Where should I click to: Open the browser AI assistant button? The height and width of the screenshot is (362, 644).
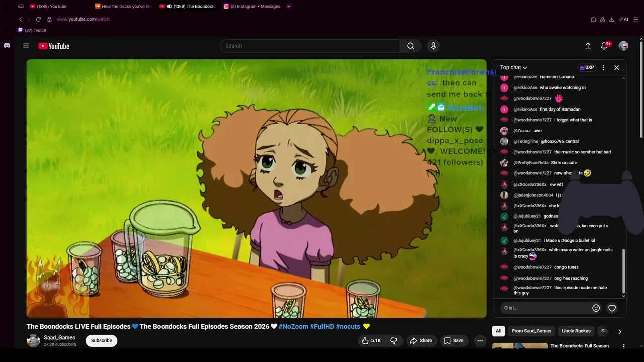tap(623, 19)
